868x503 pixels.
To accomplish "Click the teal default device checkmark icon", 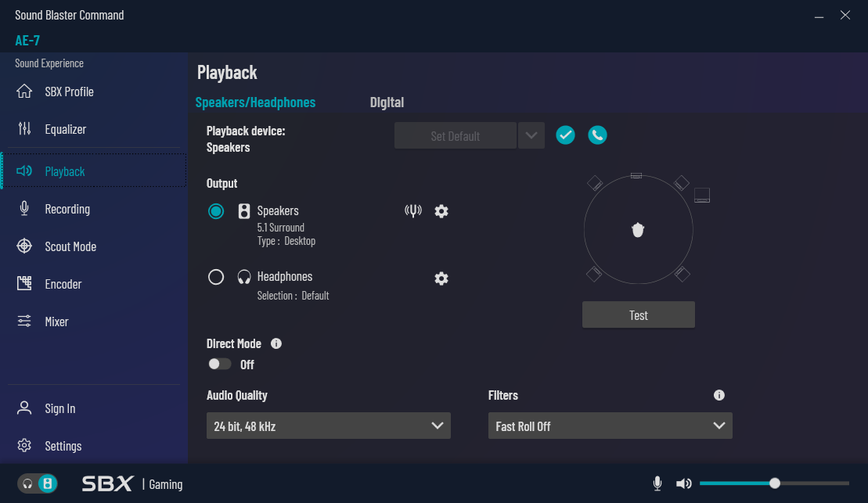I will [x=565, y=135].
